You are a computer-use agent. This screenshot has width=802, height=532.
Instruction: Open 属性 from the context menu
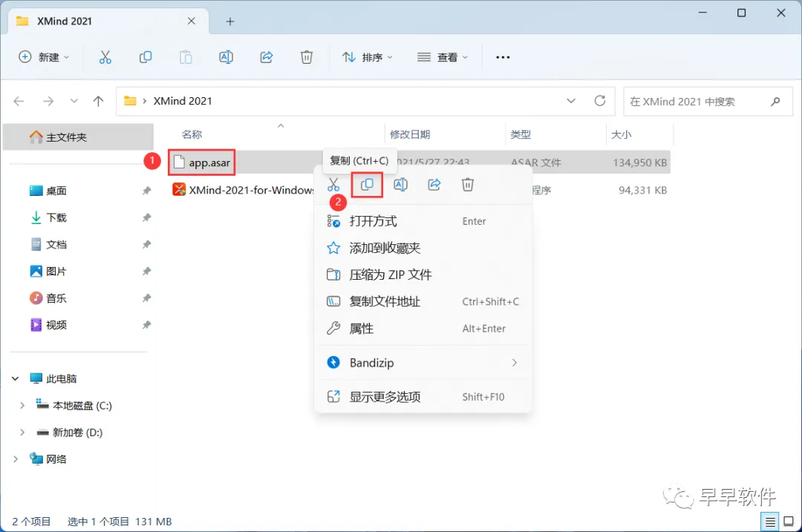(423, 329)
